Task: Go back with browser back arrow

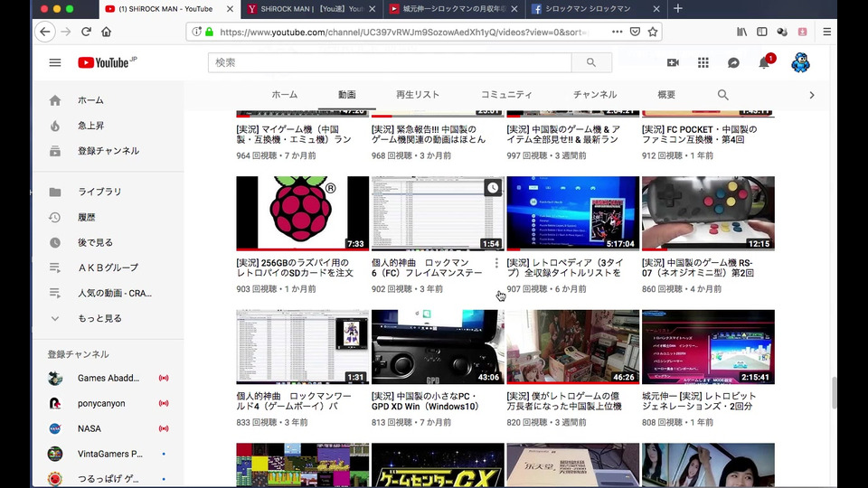Action: (45, 32)
